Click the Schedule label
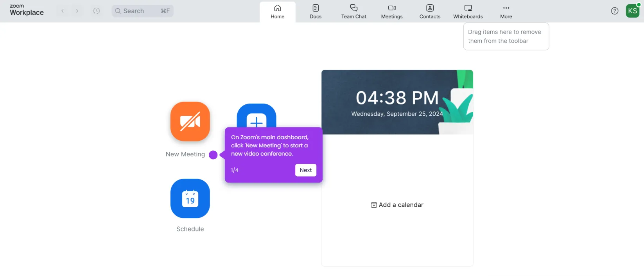Image resolution: width=644 pixels, height=276 pixels. tap(190, 229)
